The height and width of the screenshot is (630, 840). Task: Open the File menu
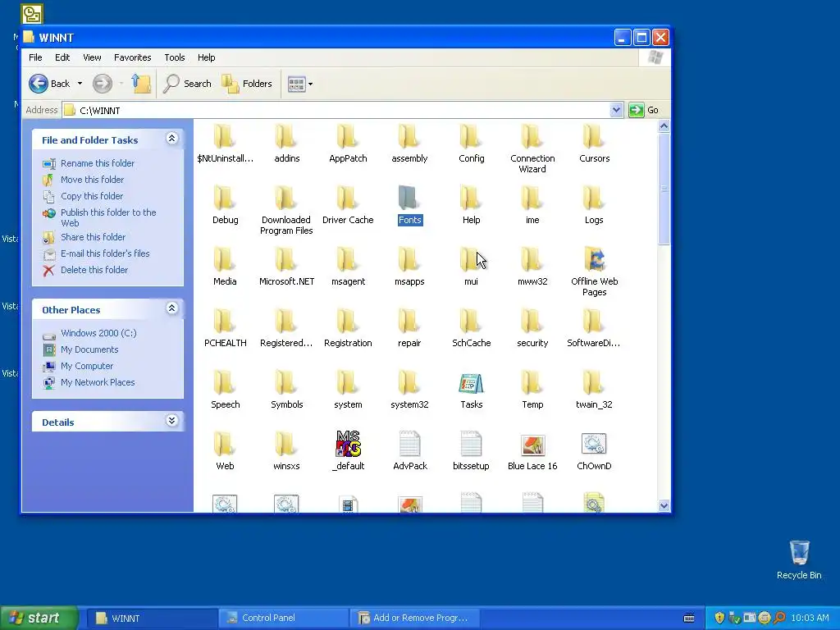pos(35,57)
